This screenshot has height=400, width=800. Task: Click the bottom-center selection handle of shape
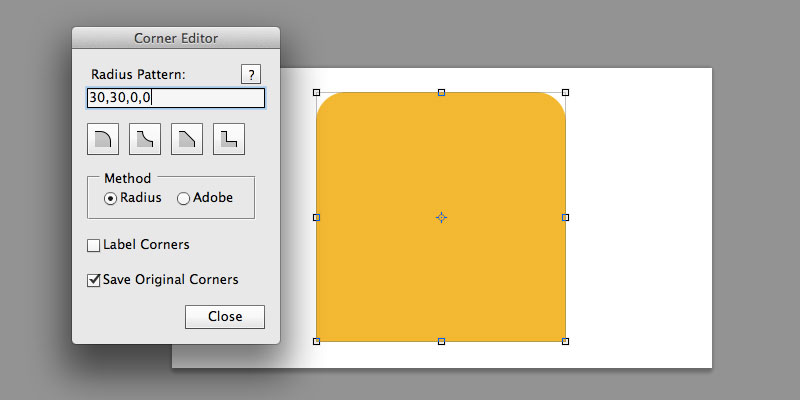(441, 341)
